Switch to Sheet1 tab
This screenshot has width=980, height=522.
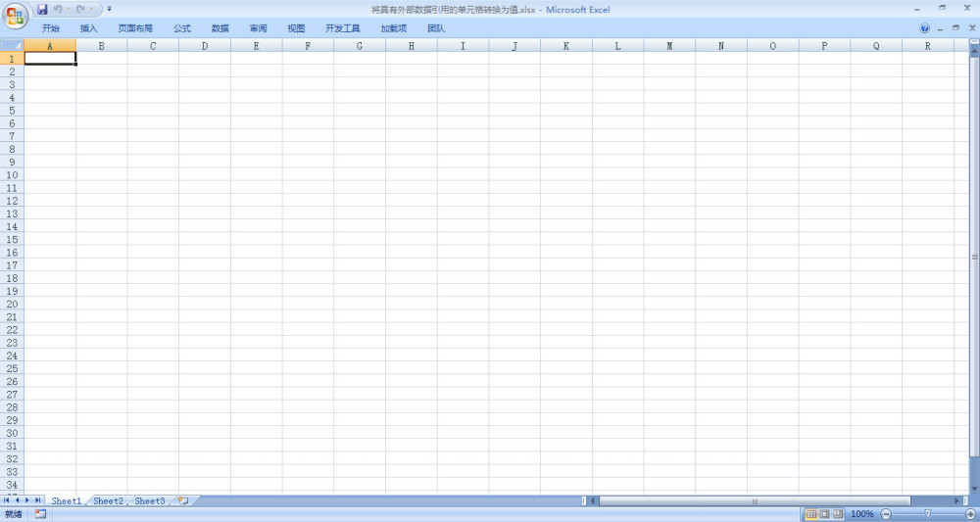pyautogui.click(x=67, y=500)
